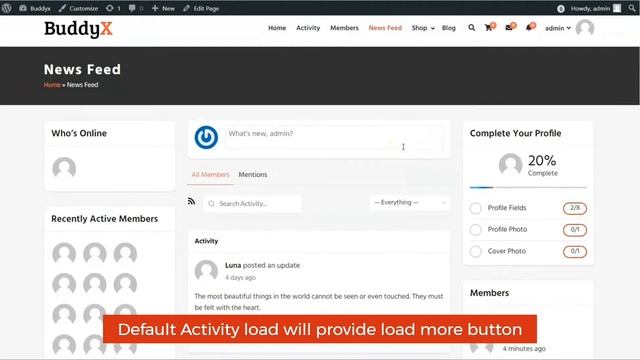Click the Home breadcrumb link
640x360 pixels.
click(52, 85)
